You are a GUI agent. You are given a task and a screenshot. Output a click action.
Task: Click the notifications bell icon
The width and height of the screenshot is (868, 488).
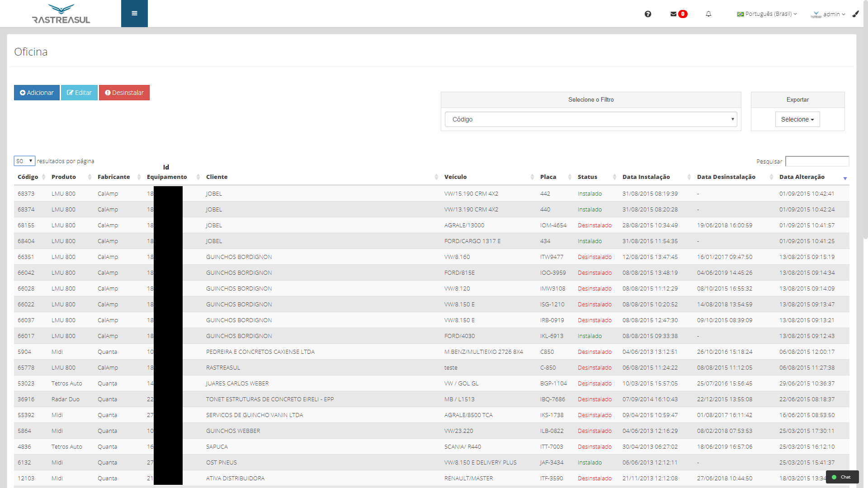point(708,14)
